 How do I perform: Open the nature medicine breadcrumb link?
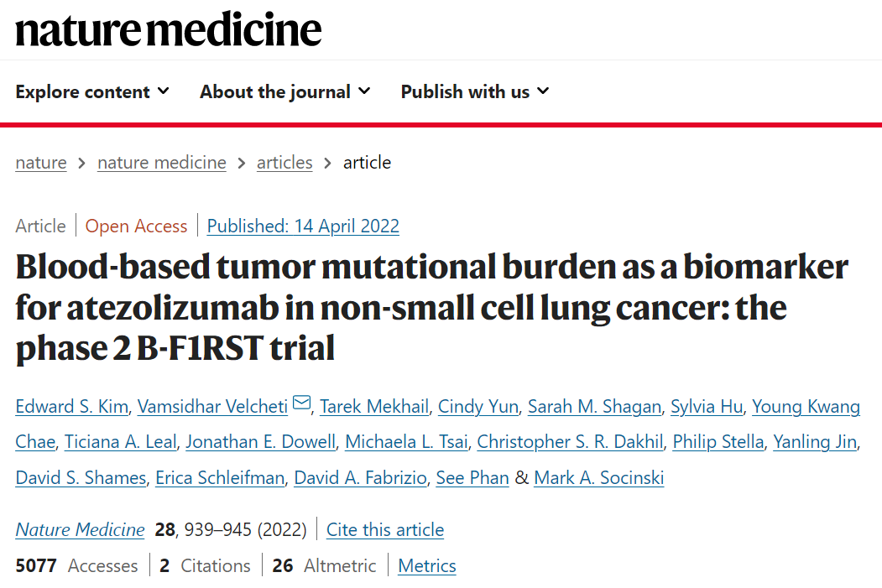tap(162, 163)
